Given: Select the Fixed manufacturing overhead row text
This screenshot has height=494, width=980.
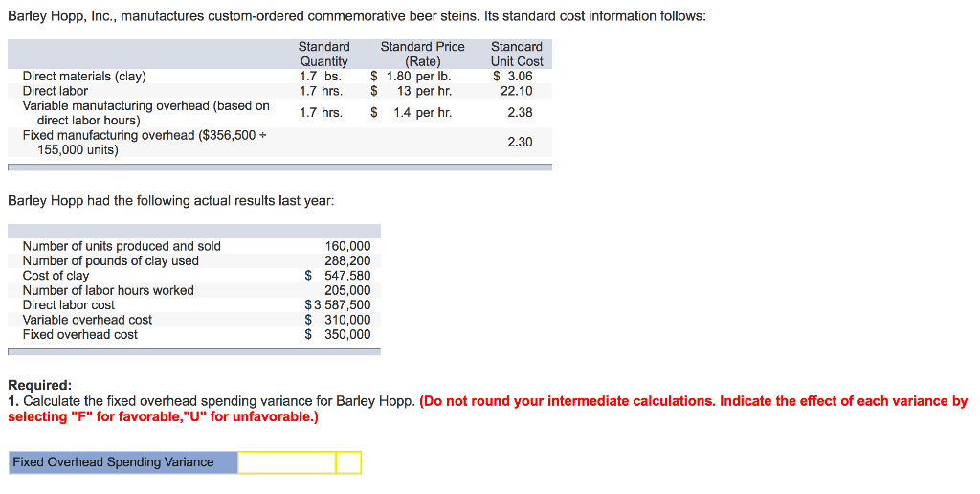Looking at the screenshot, I should pos(145,143).
